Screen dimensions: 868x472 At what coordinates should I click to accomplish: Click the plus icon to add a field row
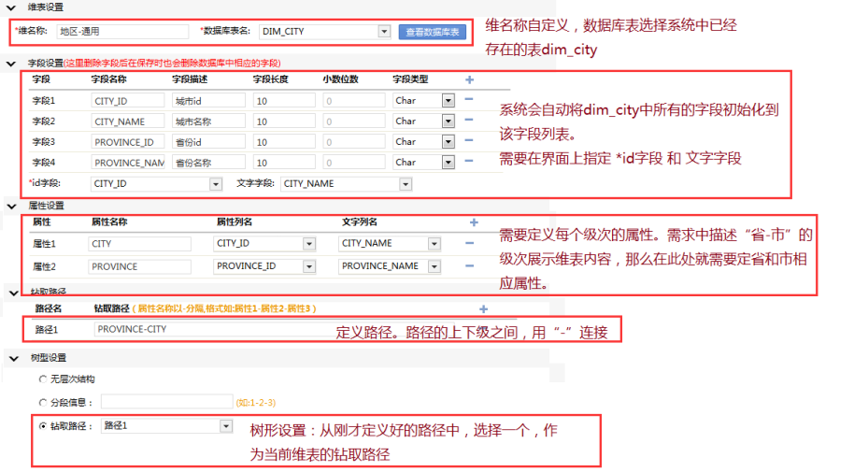pos(470,80)
